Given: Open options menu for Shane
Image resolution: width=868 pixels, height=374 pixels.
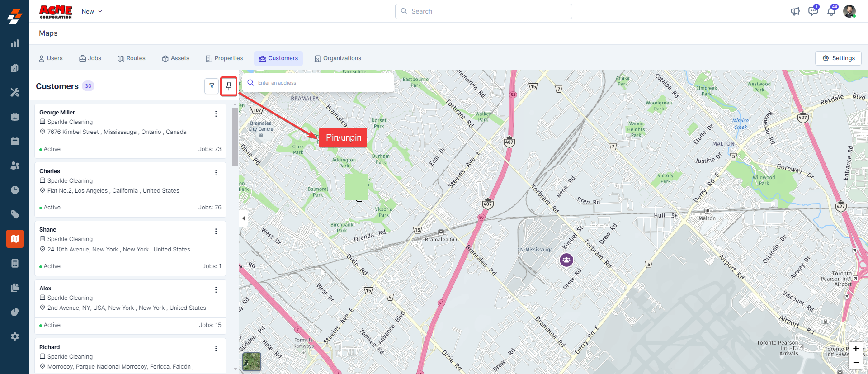Looking at the screenshot, I should [x=216, y=232].
